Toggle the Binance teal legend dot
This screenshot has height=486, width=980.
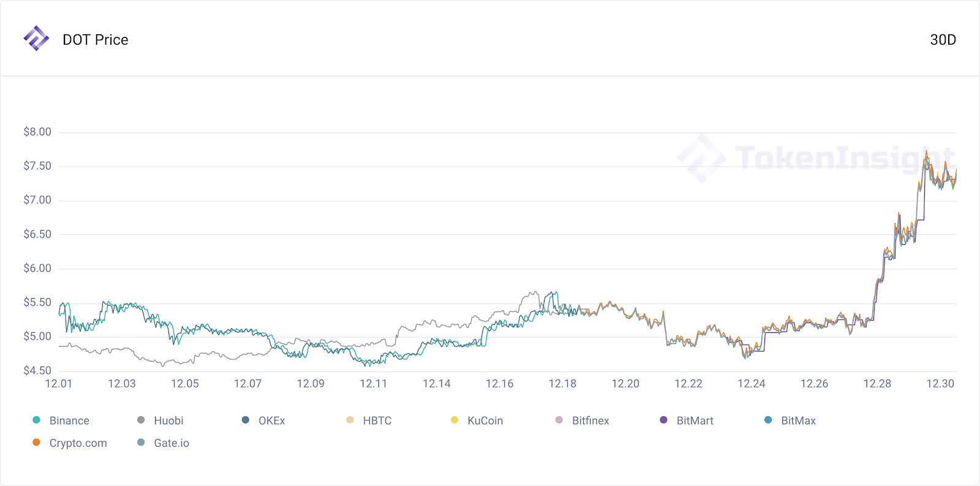pos(36,420)
